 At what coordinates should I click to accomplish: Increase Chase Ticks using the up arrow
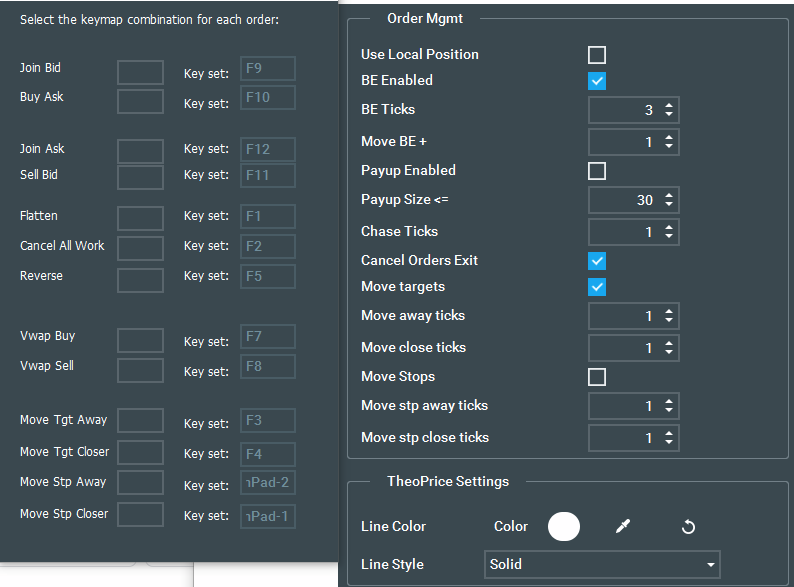(x=669, y=227)
